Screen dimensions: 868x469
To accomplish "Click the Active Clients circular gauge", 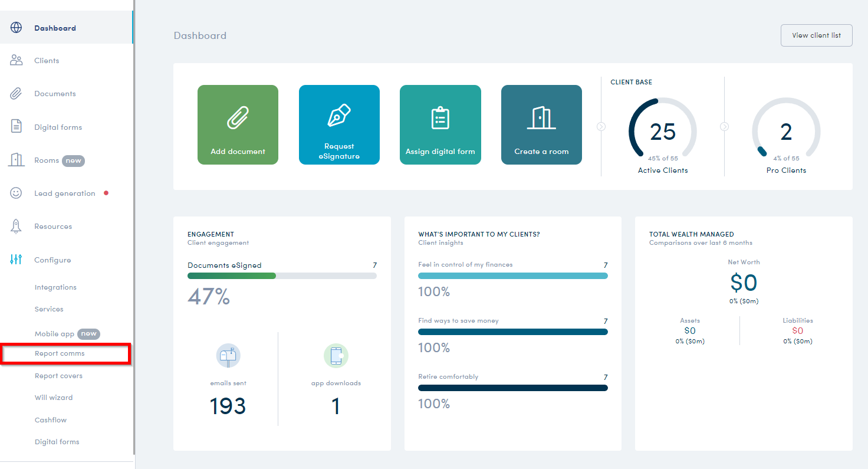I will (x=663, y=132).
